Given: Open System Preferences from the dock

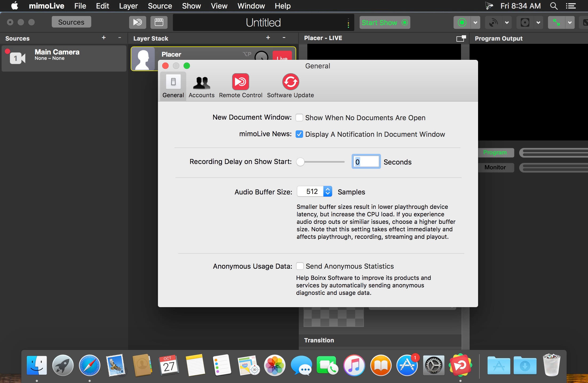Looking at the screenshot, I should point(434,365).
